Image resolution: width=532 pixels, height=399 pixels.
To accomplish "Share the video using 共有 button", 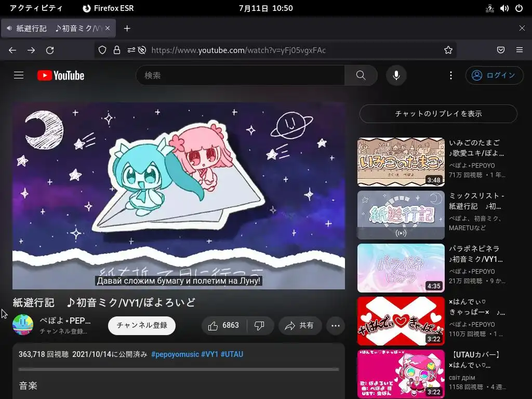I will coord(300,326).
